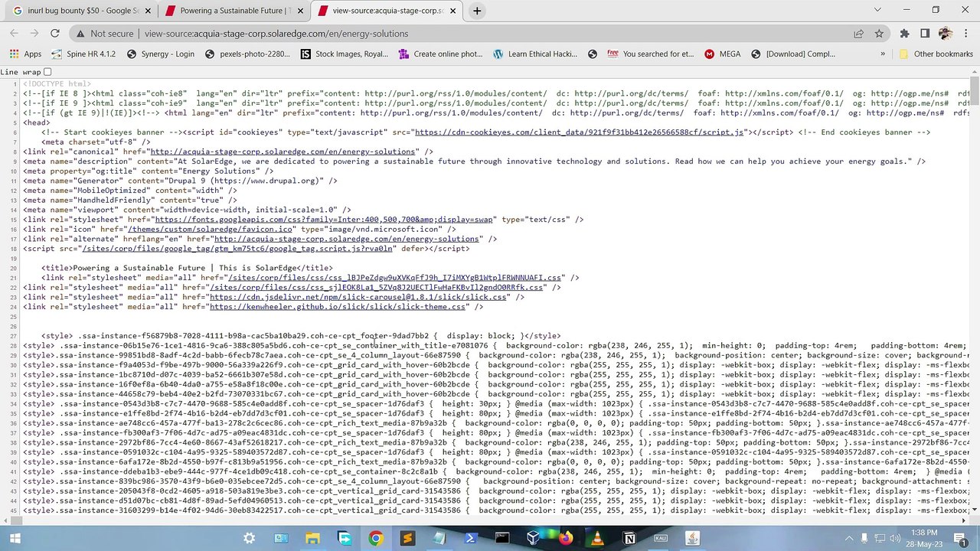Open the Java app in the taskbar
The width and height of the screenshot is (980, 551).
[692, 538]
